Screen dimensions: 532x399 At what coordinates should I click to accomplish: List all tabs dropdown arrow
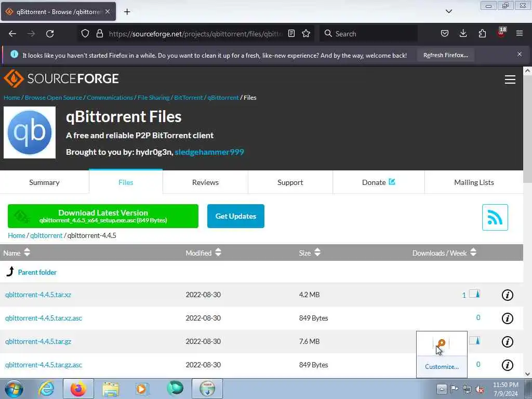click(448, 11)
